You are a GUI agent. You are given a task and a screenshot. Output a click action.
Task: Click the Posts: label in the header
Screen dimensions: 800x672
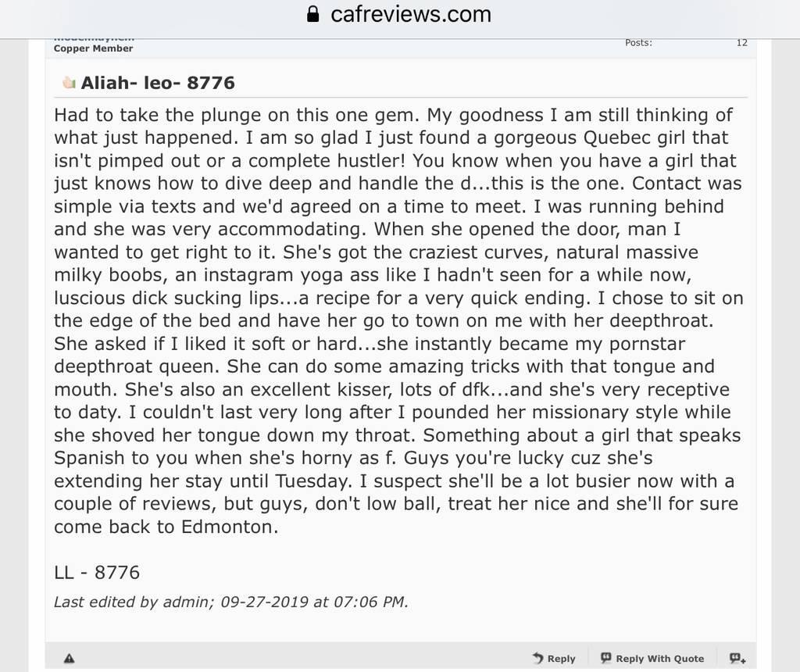click(x=638, y=43)
